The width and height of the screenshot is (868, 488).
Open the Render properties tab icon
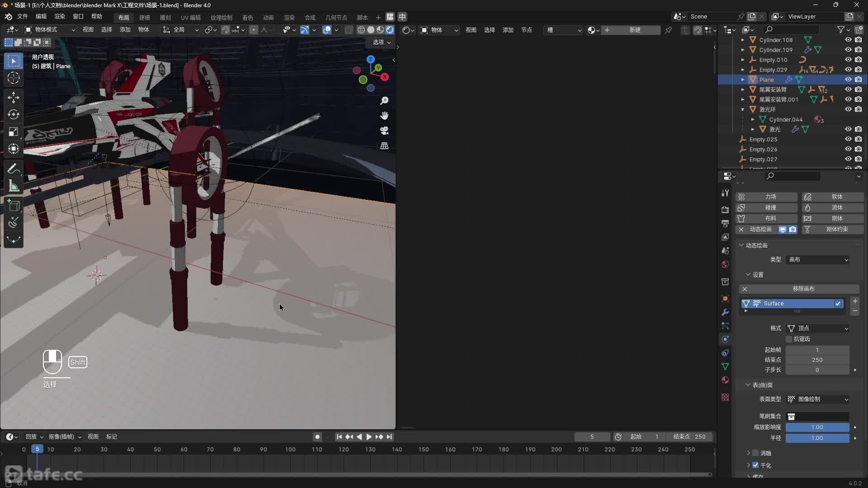[x=725, y=210]
